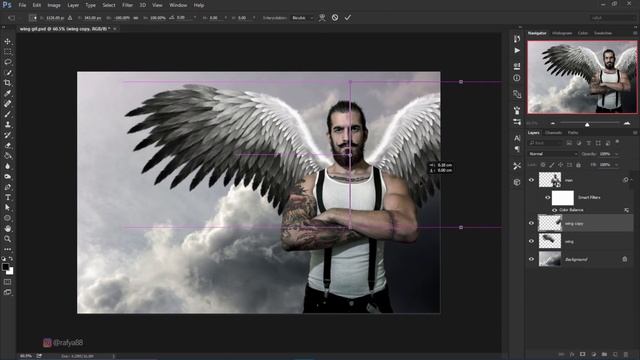Select the Rectangular Marquee tool
This screenshot has height=360, width=640.
(7, 52)
